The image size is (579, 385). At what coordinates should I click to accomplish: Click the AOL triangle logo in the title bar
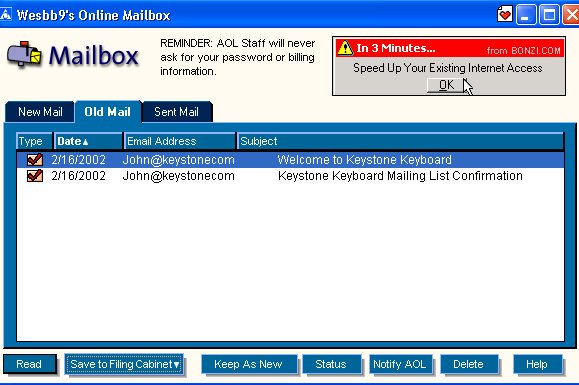5,14
